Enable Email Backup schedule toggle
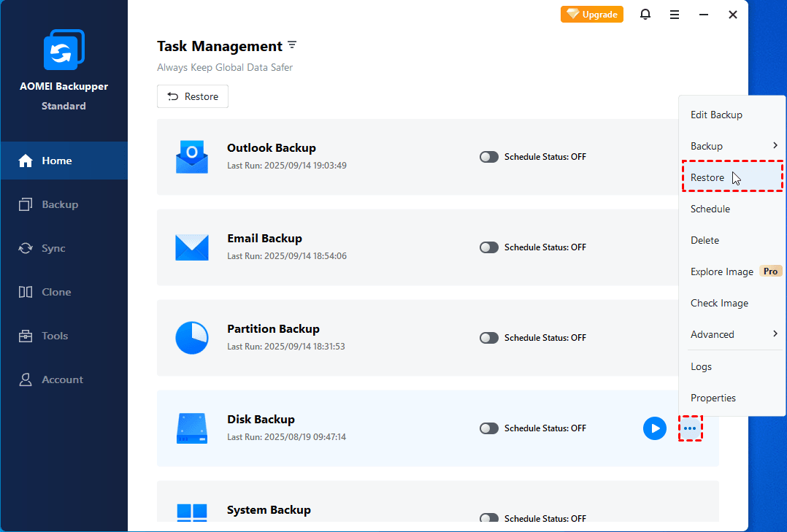The image size is (787, 532). (489, 247)
